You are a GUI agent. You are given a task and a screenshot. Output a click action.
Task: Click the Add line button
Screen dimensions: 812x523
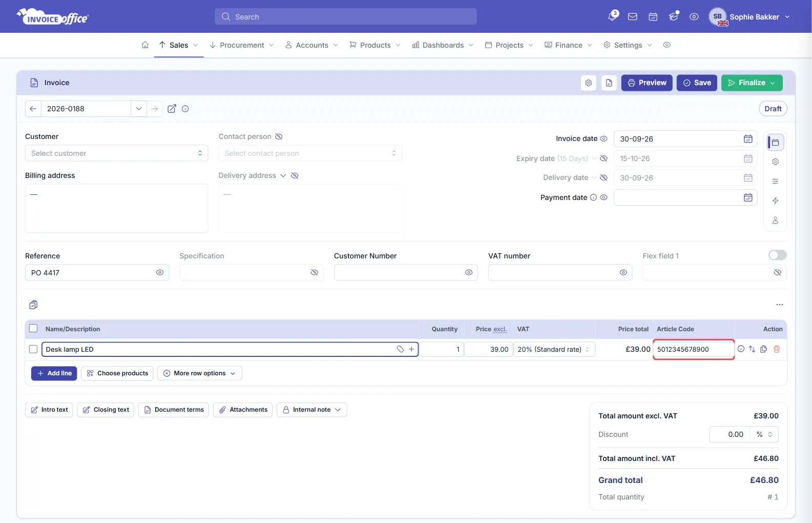pyautogui.click(x=54, y=373)
